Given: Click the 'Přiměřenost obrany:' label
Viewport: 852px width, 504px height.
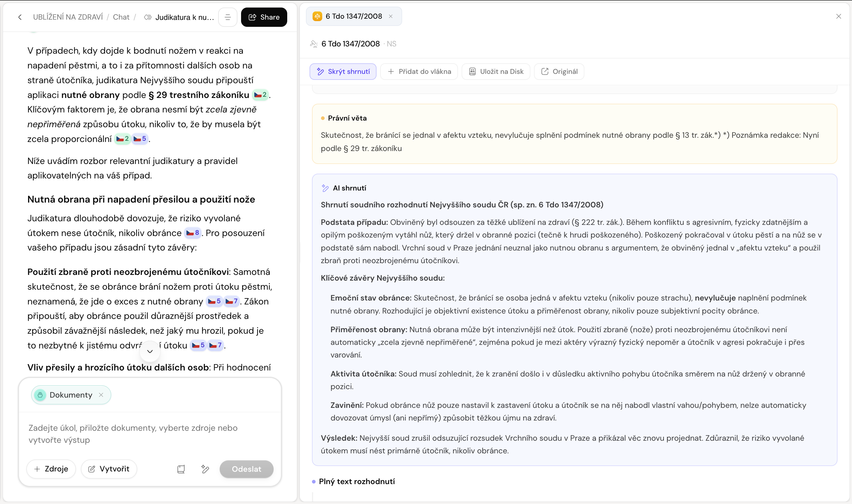Looking at the screenshot, I should (369, 329).
